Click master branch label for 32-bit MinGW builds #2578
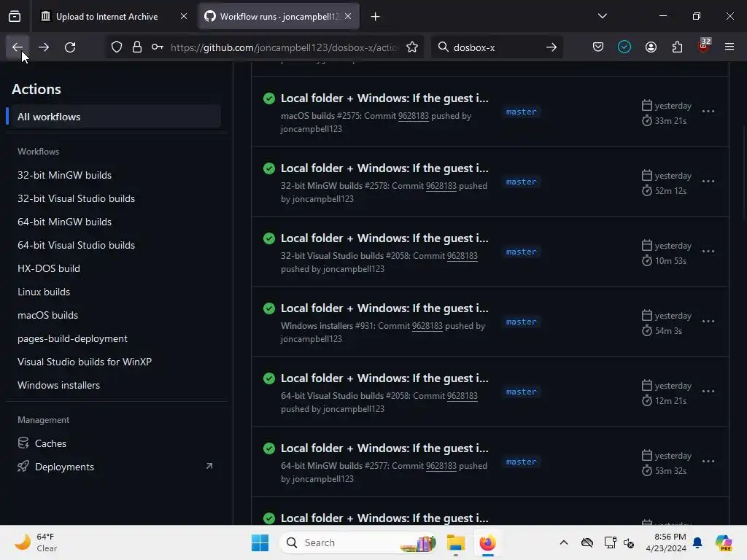Screen dimensions: 747x560 521,182
